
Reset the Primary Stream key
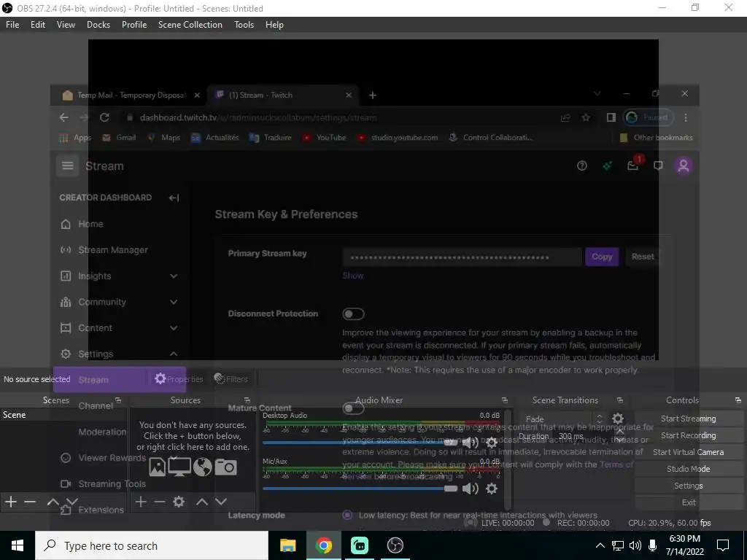tap(643, 257)
